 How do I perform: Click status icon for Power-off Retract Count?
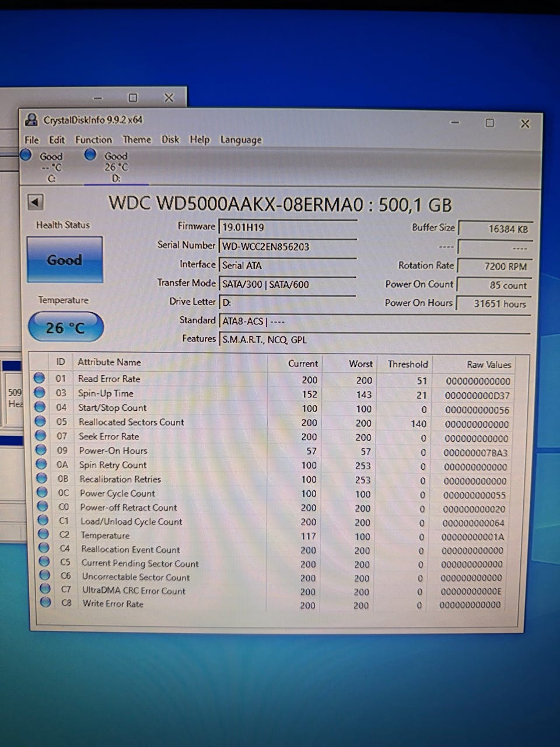coord(43,506)
